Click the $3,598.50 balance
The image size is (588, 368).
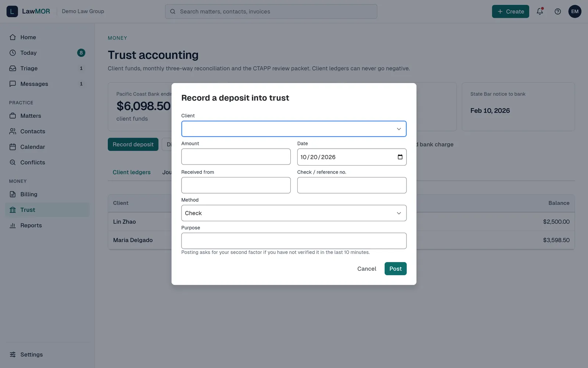(x=556, y=240)
